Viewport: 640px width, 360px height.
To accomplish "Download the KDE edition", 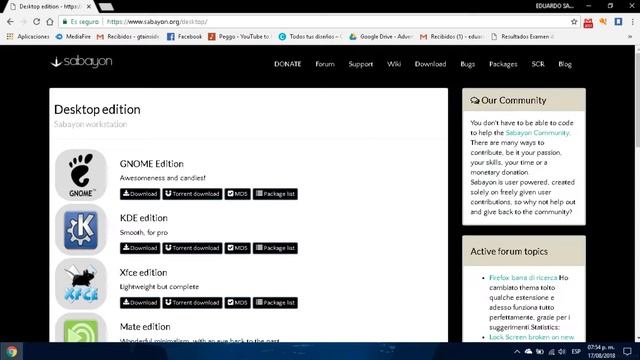I will tap(140, 248).
